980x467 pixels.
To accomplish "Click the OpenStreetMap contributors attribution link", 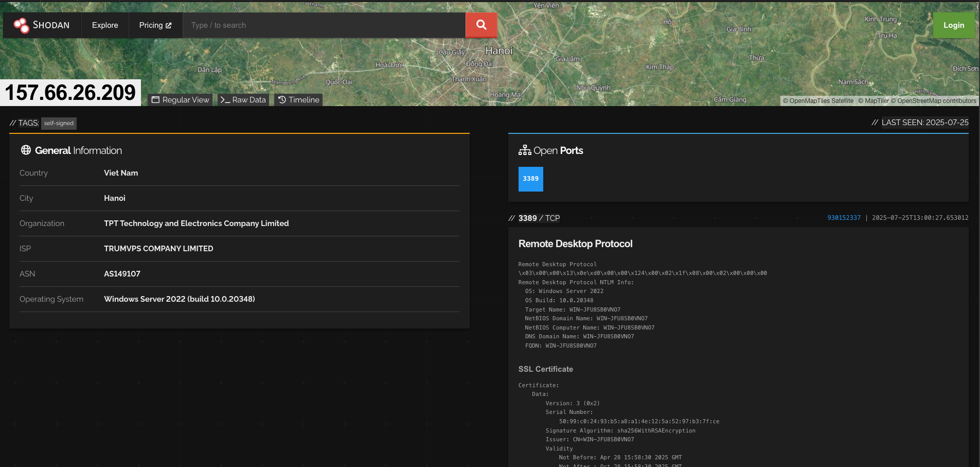I will point(933,101).
